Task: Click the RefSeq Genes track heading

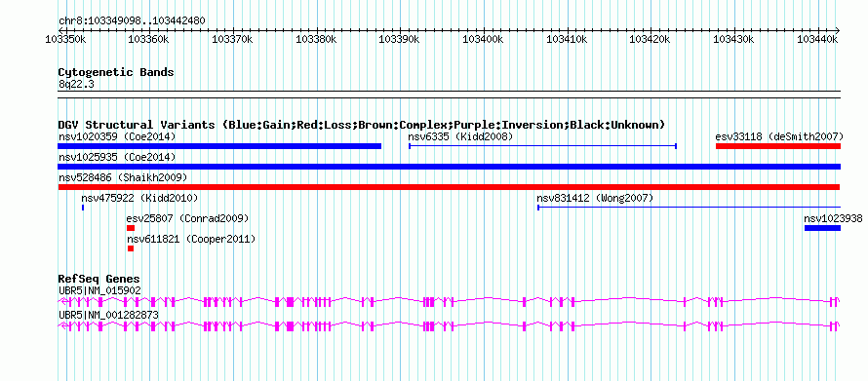Action: [99, 279]
